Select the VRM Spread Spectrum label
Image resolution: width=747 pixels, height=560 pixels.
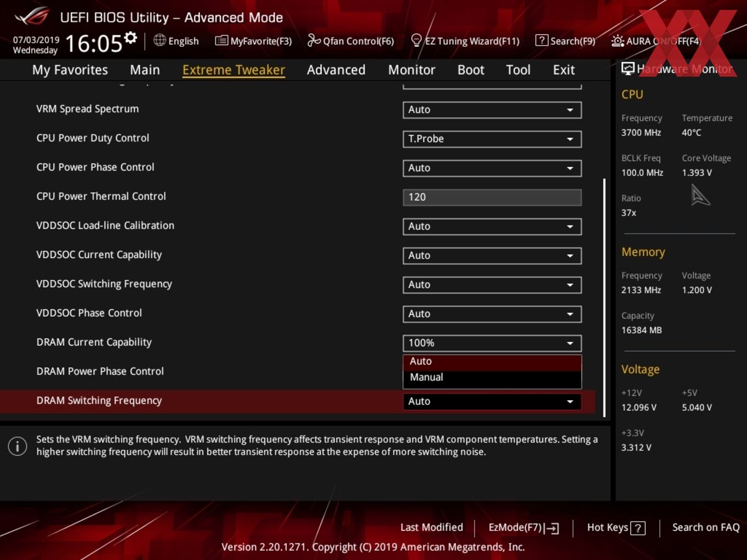click(87, 109)
